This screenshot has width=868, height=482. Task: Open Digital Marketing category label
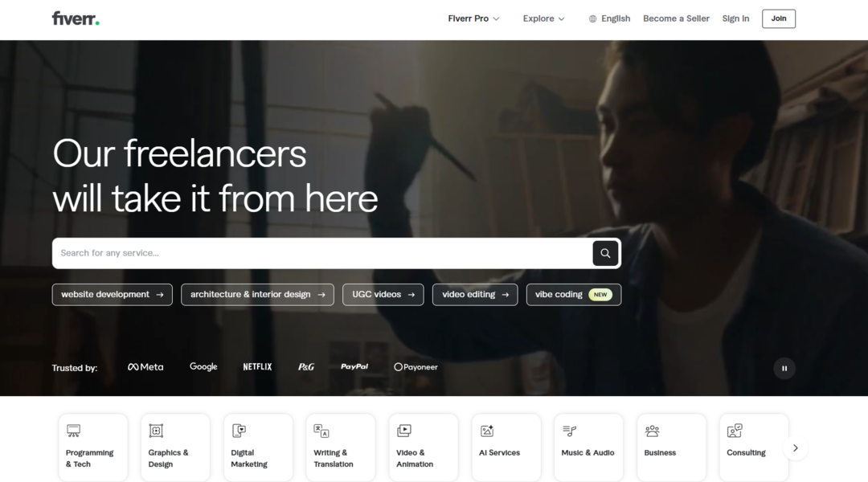click(x=249, y=458)
